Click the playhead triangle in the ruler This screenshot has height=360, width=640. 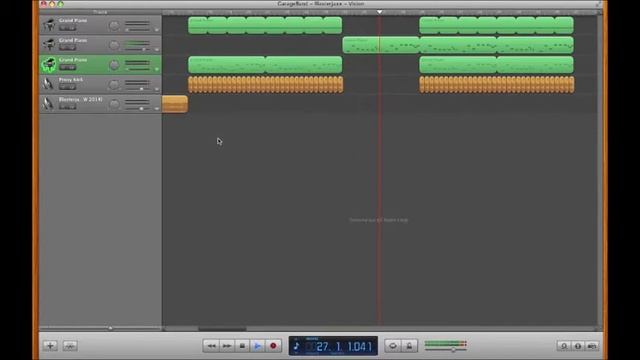(380, 12)
